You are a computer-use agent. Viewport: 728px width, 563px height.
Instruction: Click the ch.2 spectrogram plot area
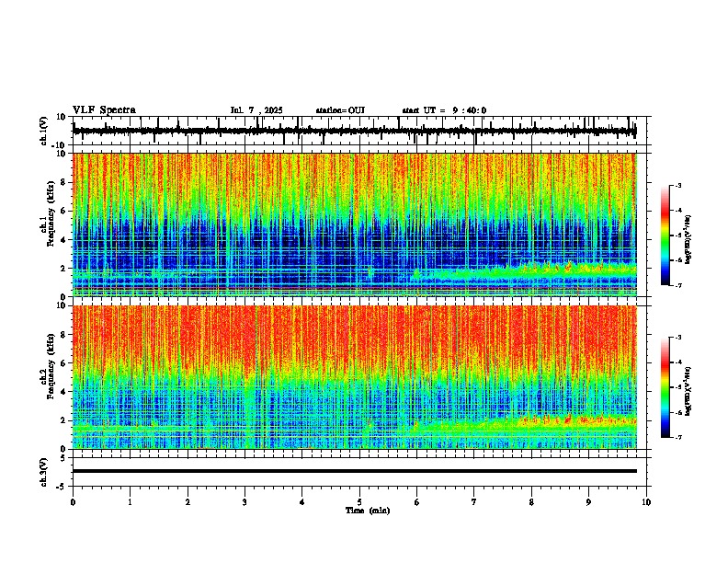pyautogui.click(x=355, y=377)
